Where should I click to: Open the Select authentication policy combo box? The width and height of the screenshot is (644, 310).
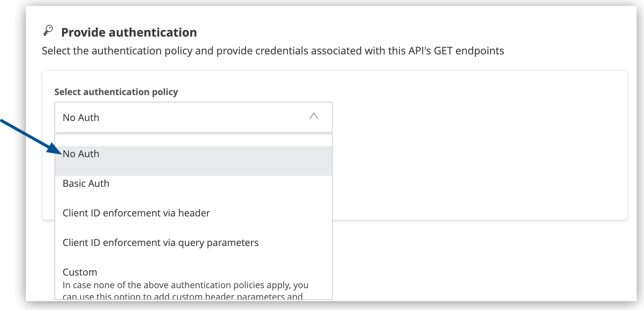(x=194, y=117)
